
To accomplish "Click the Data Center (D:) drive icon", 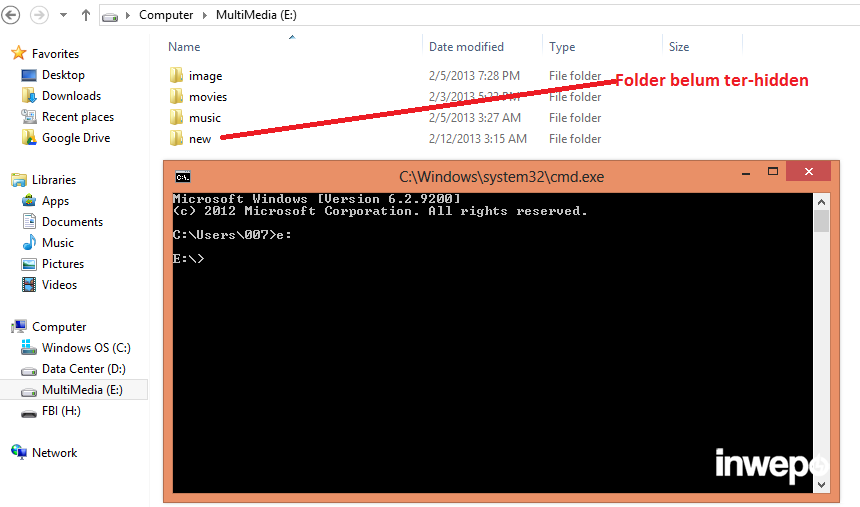I will [x=29, y=371].
